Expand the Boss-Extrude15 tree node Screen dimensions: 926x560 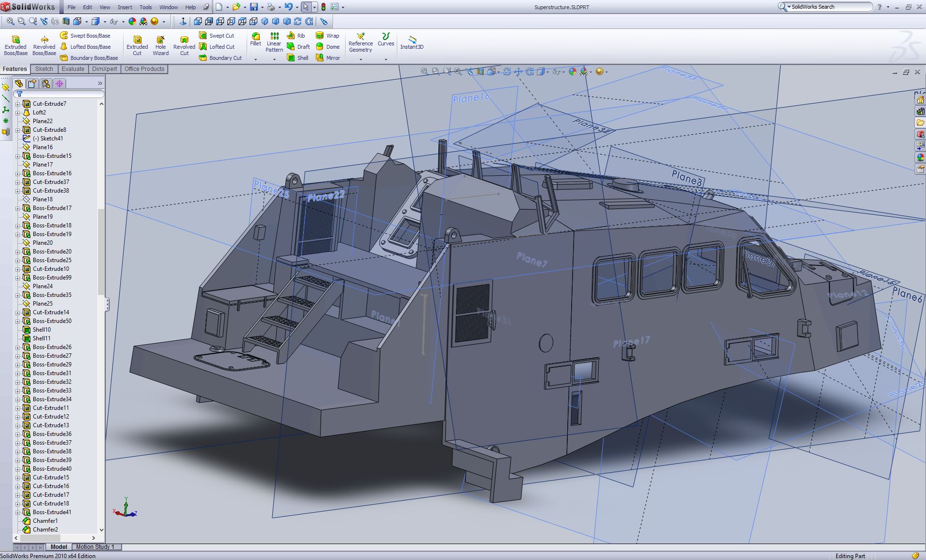tap(18, 156)
